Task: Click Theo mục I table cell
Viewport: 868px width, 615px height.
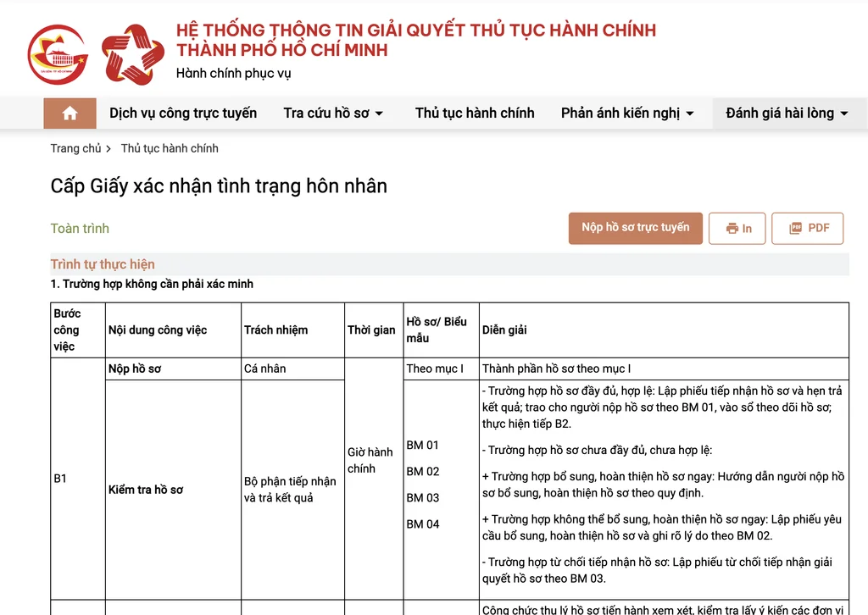Action: (x=441, y=368)
